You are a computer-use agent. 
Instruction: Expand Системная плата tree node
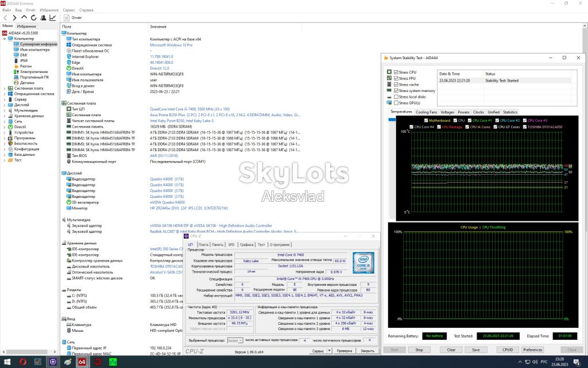(5, 88)
